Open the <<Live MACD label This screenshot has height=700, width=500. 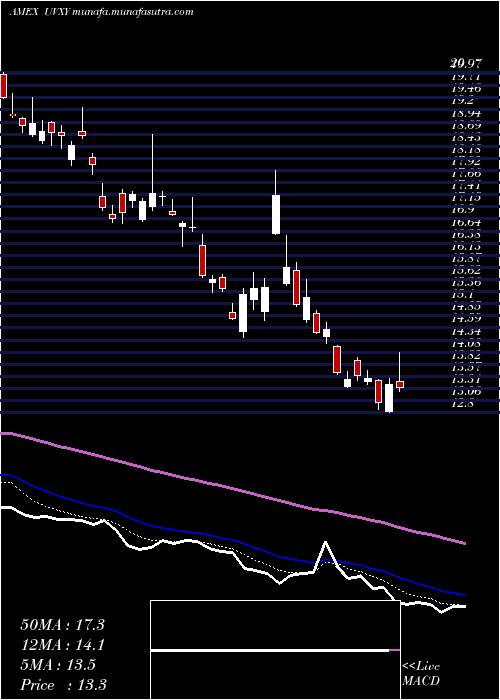pos(421,674)
